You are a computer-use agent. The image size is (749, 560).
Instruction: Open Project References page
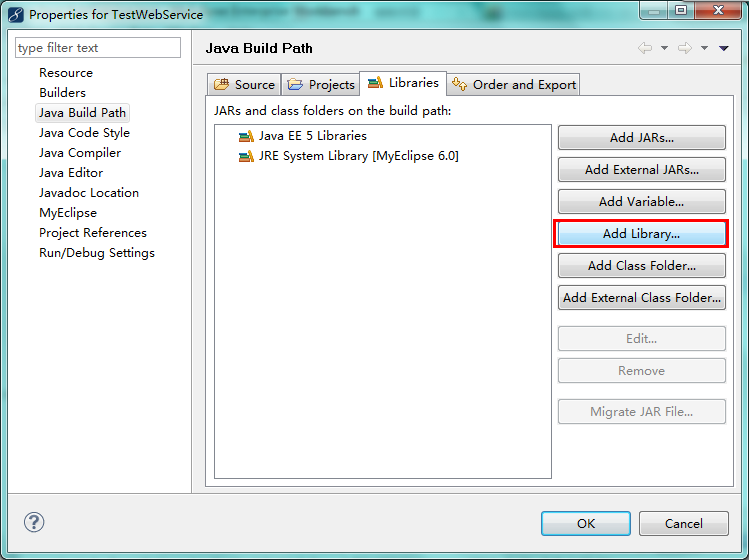pyautogui.click(x=93, y=233)
